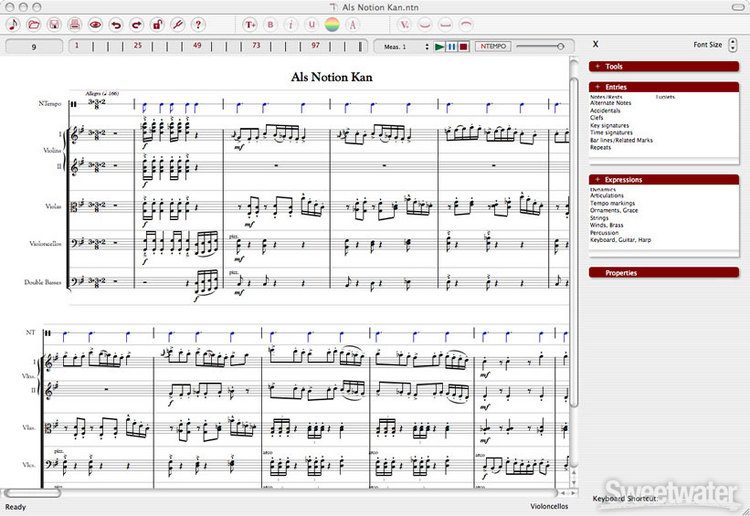Toggle the padlock lock icon

pos(157,24)
